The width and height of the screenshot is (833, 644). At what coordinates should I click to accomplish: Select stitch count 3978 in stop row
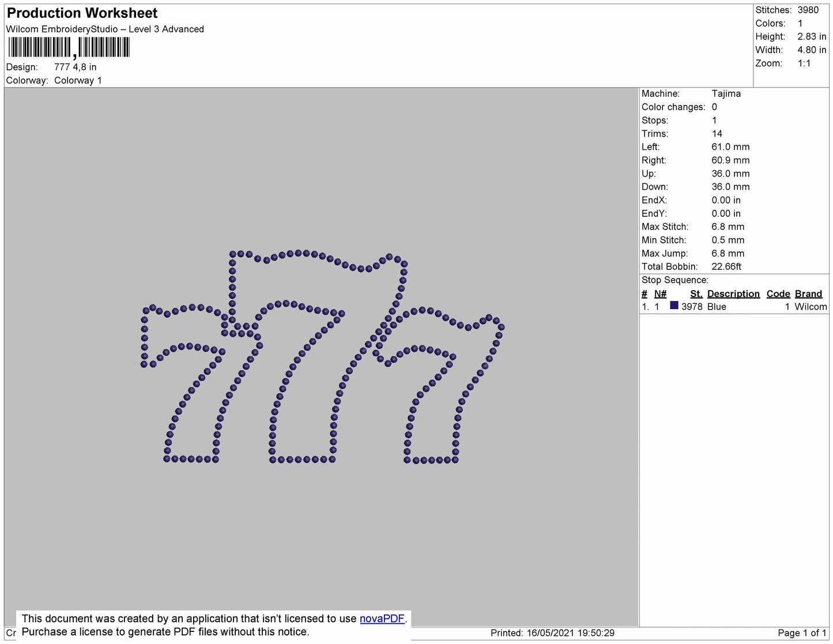tap(692, 307)
